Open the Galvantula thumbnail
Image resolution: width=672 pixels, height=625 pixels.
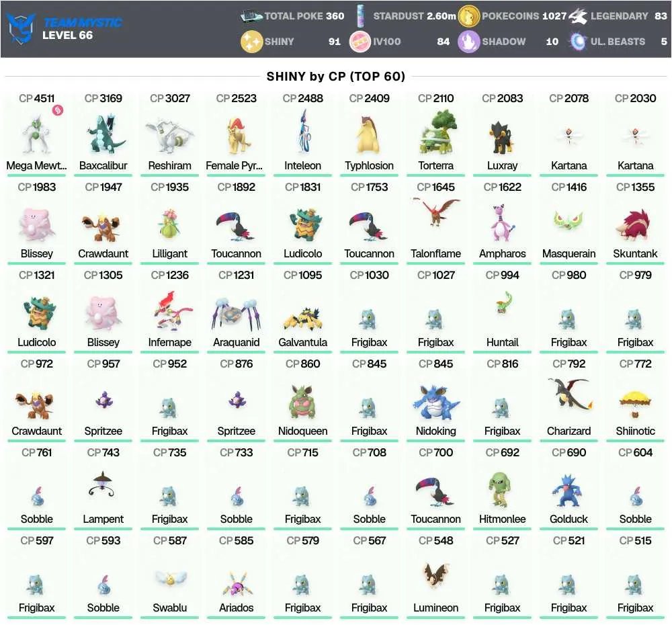point(302,319)
